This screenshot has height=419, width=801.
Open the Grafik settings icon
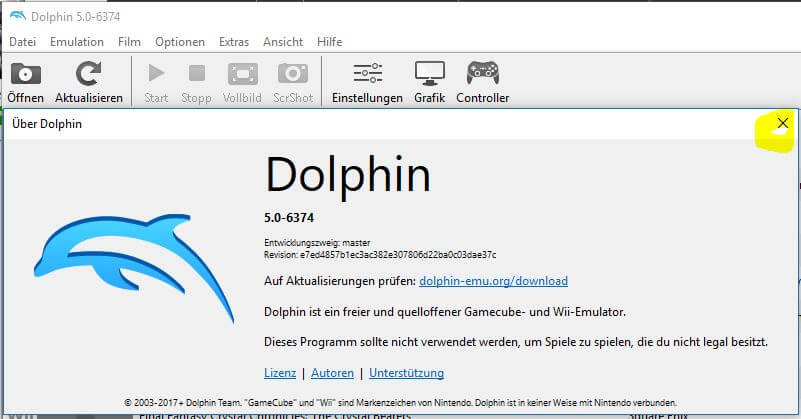[429, 74]
